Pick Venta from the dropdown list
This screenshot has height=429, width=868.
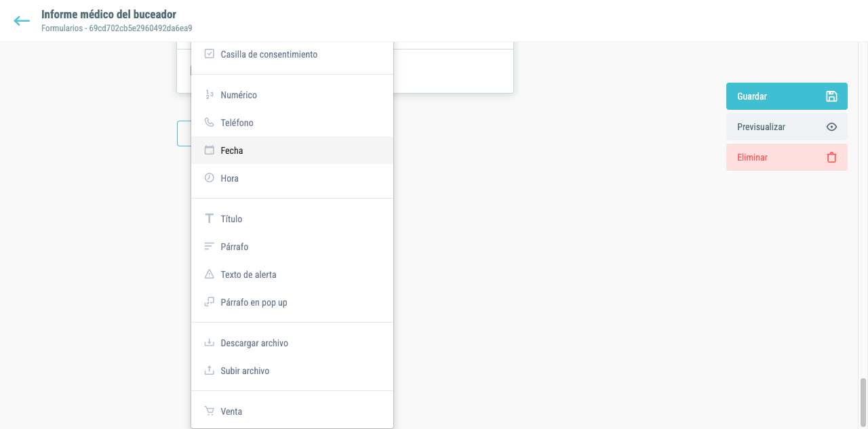click(292, 411)
